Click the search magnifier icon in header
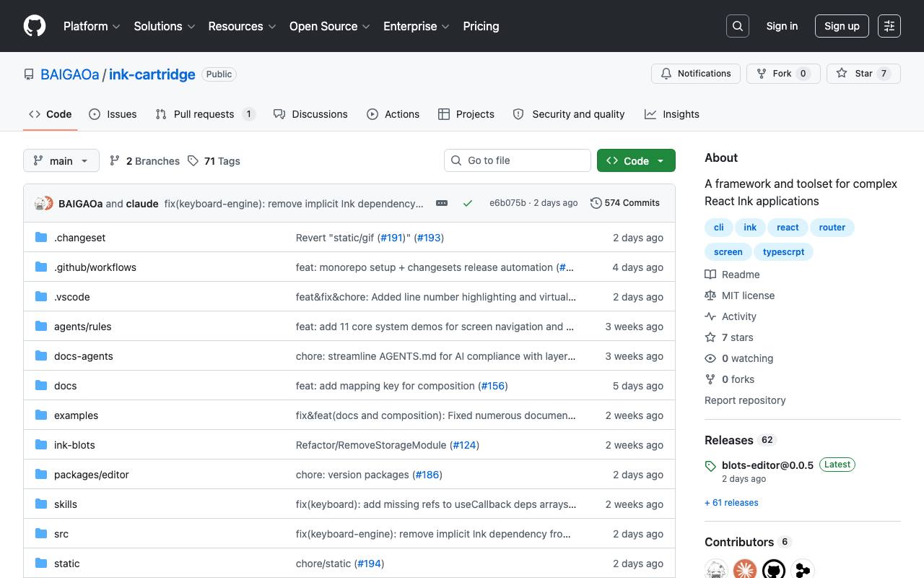 [738, 26]
